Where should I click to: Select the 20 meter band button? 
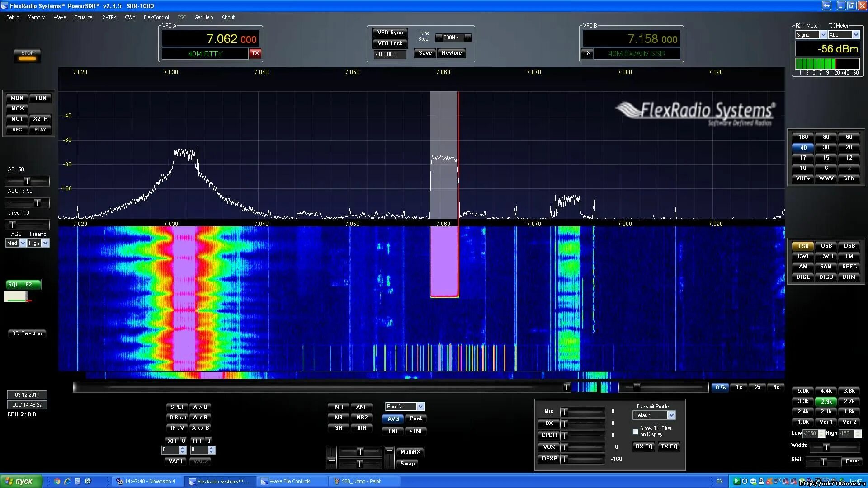849,147
